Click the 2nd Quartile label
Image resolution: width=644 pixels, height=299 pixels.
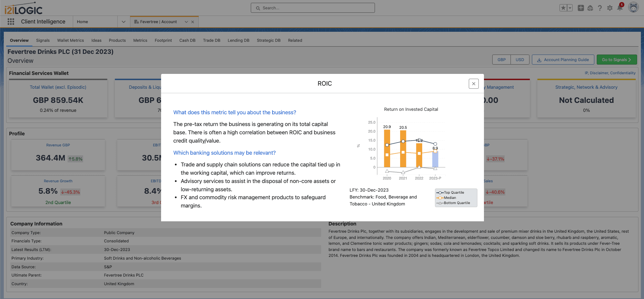point(58,203)
